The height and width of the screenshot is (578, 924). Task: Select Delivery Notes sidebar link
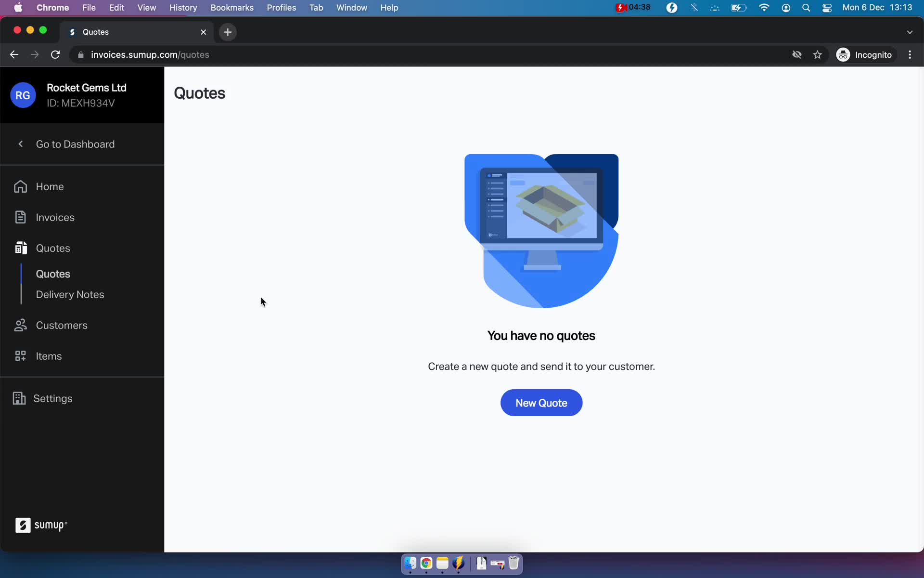pos(71,294)
